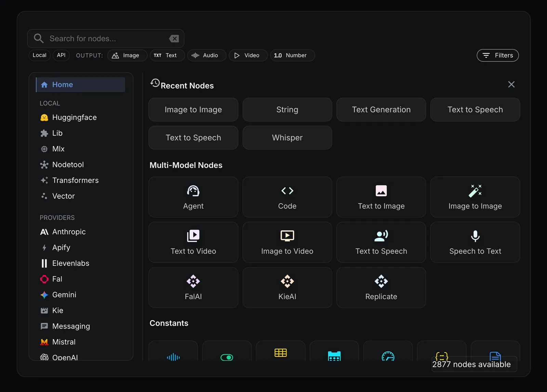Toggle the Image output filter
The height and width of the screenshot is (392, 547).
tap(127, 55)
